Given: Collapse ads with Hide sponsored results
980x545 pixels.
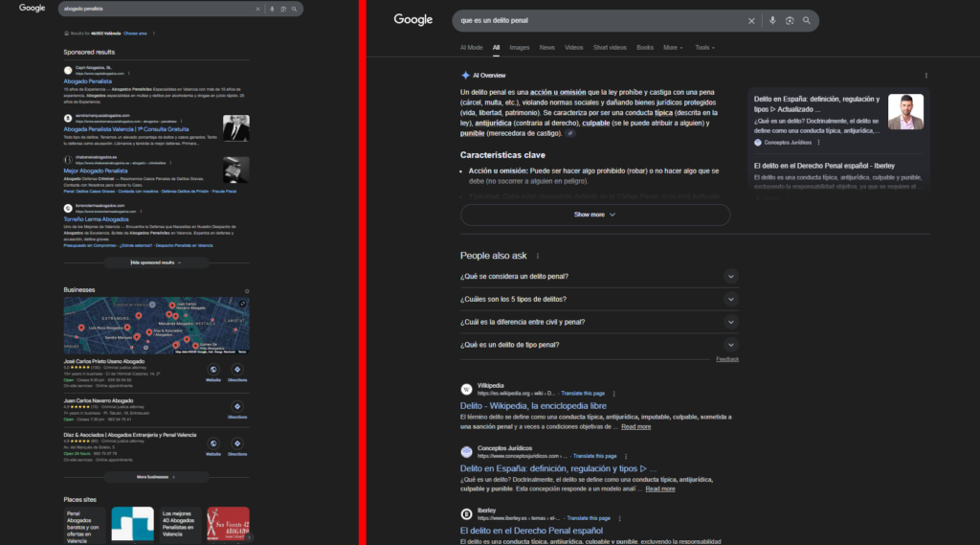Looking at the screenshot, I should coord(156,261).
